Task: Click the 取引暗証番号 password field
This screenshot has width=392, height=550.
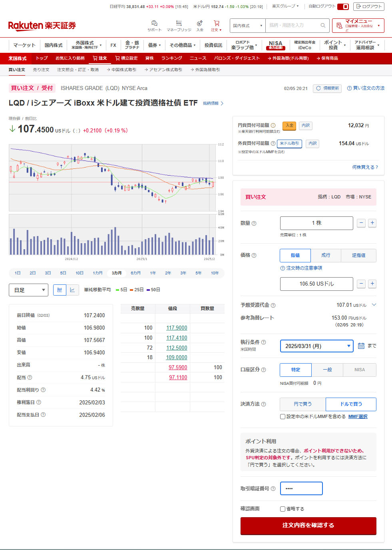Action: (301, 488)
